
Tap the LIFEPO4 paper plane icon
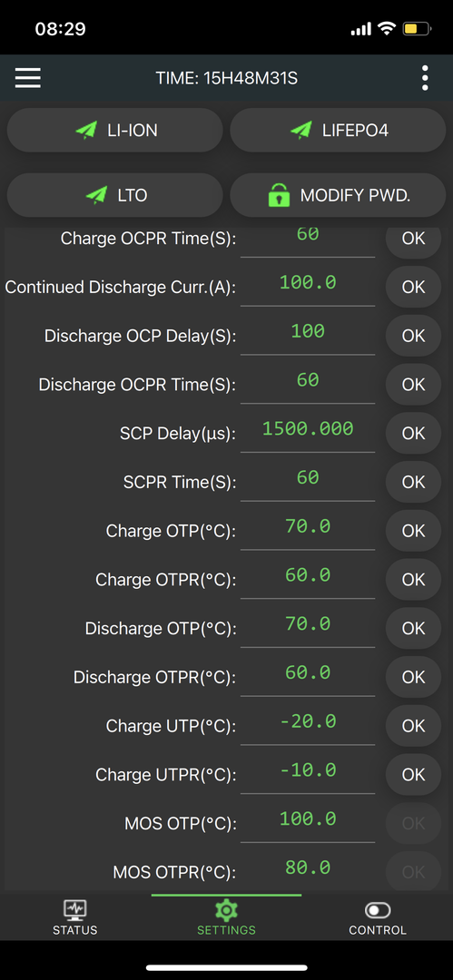301,130
